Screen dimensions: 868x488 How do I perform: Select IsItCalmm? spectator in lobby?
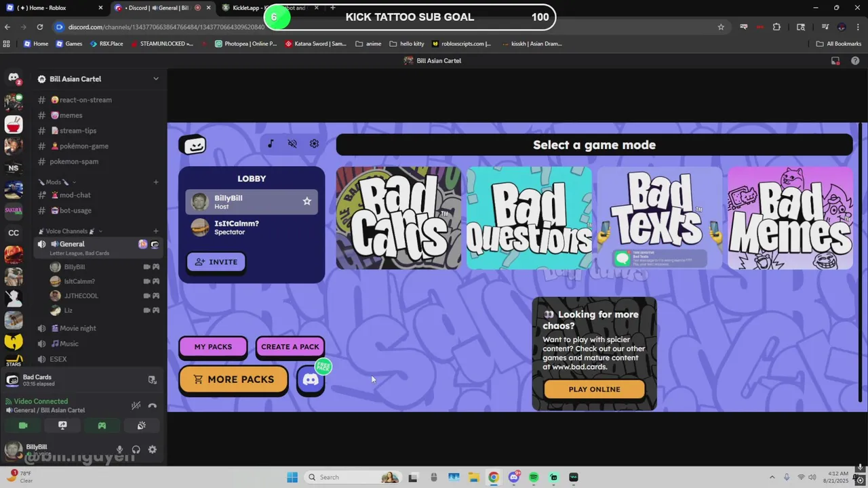pyautogui.click(x=252, y=228)
